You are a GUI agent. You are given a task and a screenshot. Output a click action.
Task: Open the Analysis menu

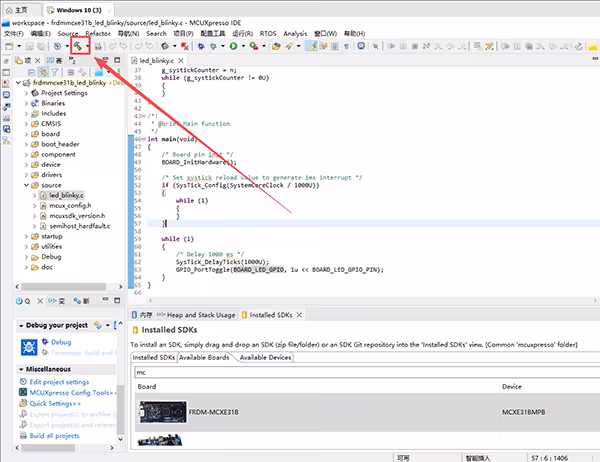[x=295, y=34]
